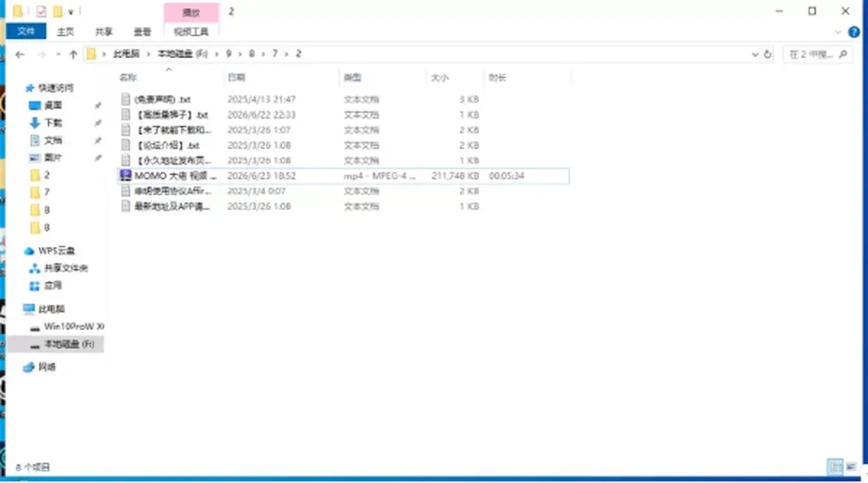This screenshot has height=483, width=868.
Task: Open 快速访问 in the navigation pane
Action: [x=55, y=88]
